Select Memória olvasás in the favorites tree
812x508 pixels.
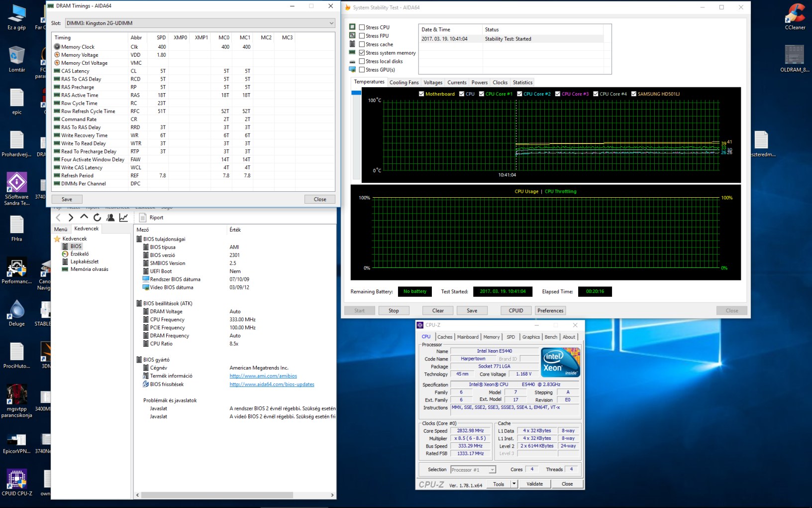click(89, 269)
